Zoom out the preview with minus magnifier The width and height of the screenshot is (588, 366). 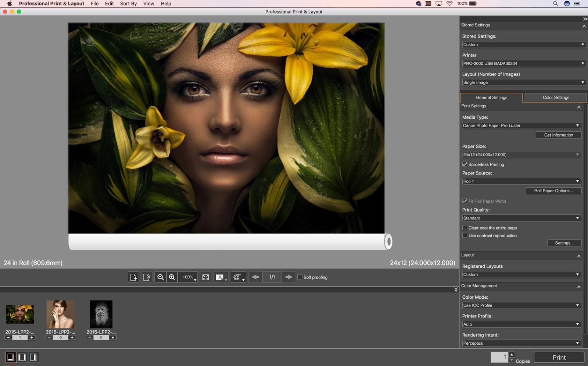tap(160, 277)
